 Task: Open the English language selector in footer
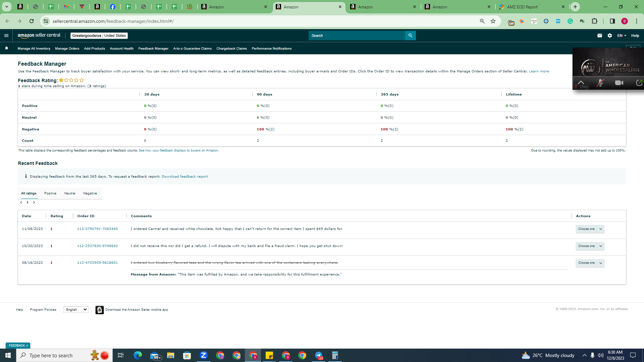click(x=76, y=309)
